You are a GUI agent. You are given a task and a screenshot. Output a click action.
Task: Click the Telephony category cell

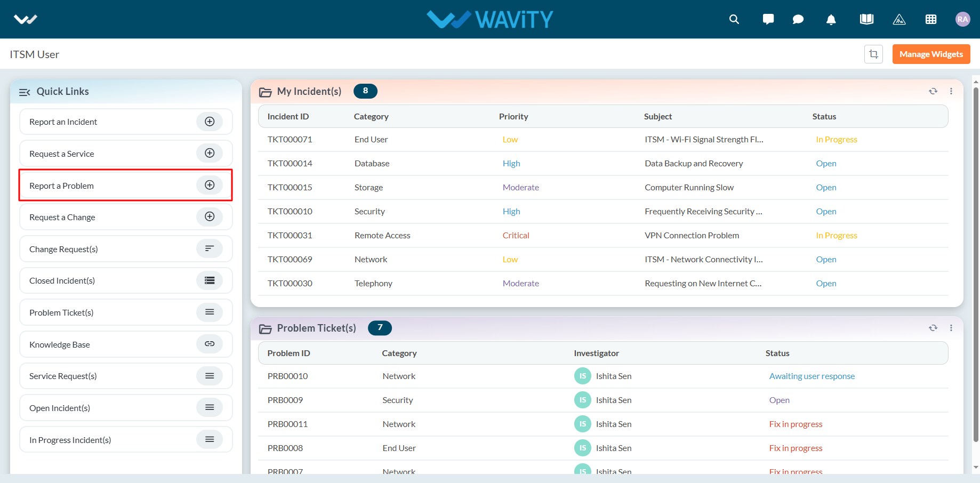click(x=373, y=284)
